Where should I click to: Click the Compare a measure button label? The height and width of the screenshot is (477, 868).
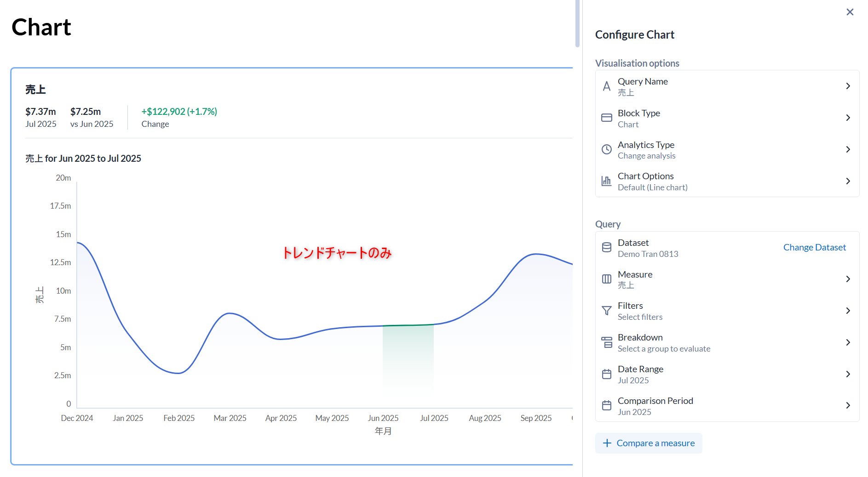(655, 443)
